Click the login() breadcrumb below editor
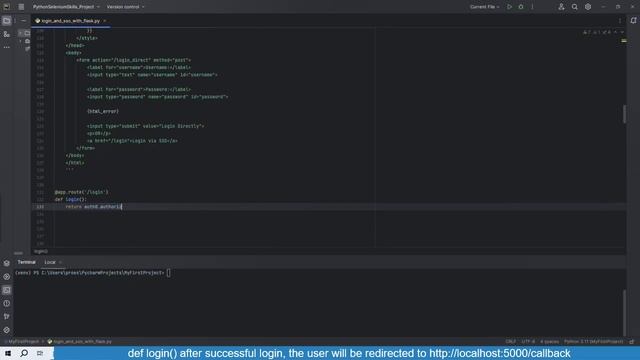Image resolution: width=640 pixels, height=360 pixels. (41, 251)
